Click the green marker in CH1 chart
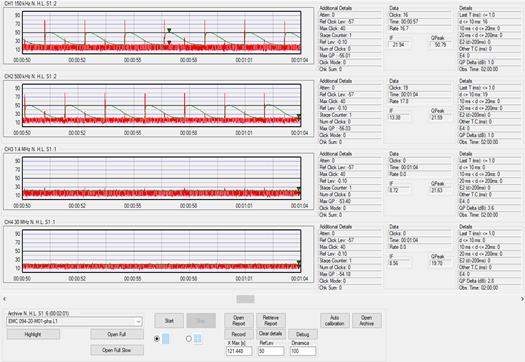 (169, 30)
